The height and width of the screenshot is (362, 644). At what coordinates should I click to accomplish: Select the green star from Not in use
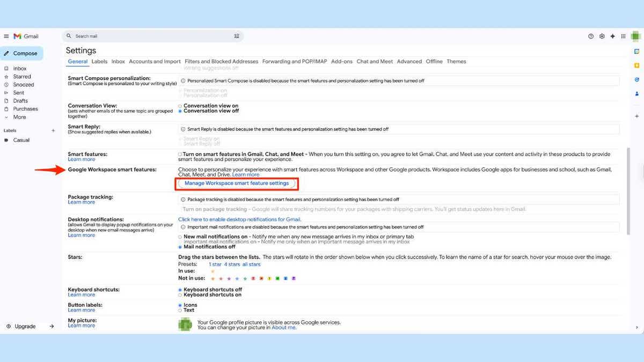tap(245, 278)
